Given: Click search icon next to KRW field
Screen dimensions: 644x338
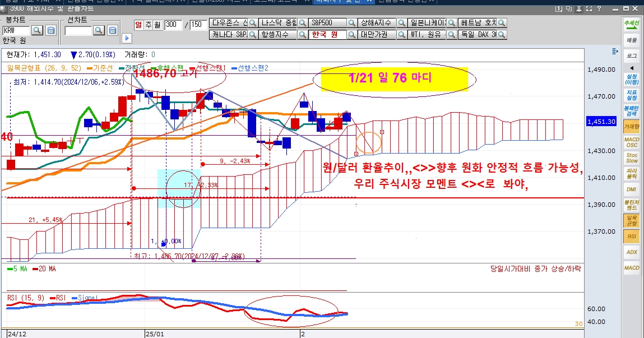Looking at the screenshot, I should click(37, 30).
